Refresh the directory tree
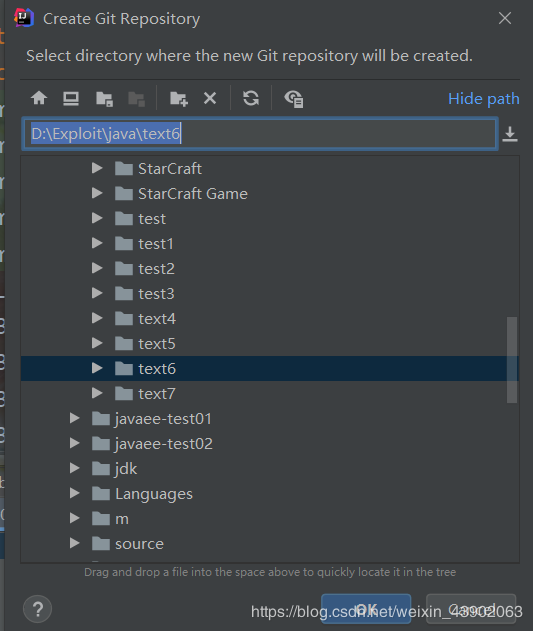The height and width of the screenshot is (631, 533). point(251,98)
